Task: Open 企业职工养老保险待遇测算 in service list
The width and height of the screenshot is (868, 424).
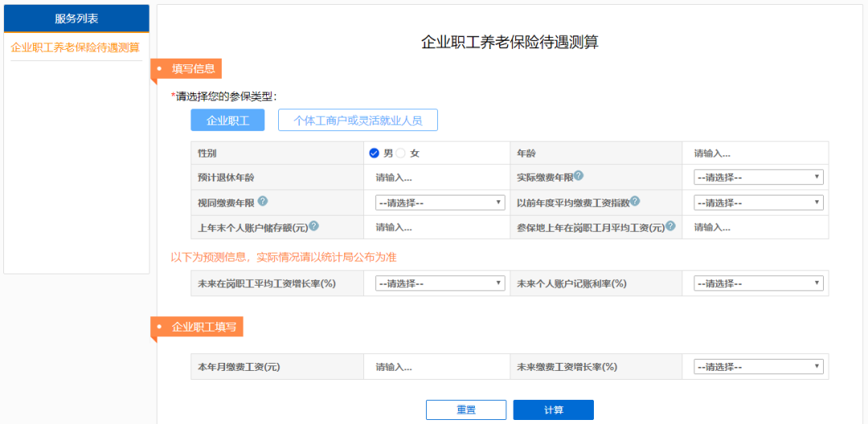Action: pyautogui.click(x=76, y=47)
